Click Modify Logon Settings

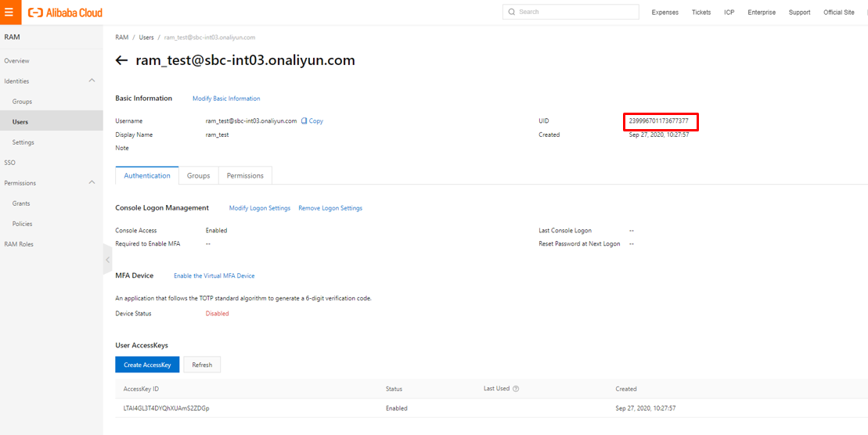[x=260, y=208]
